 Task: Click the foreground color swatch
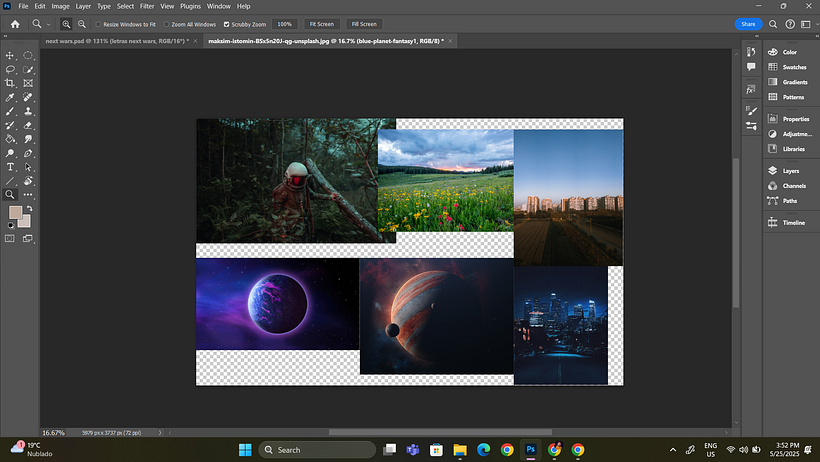click(x=15, y=212)
